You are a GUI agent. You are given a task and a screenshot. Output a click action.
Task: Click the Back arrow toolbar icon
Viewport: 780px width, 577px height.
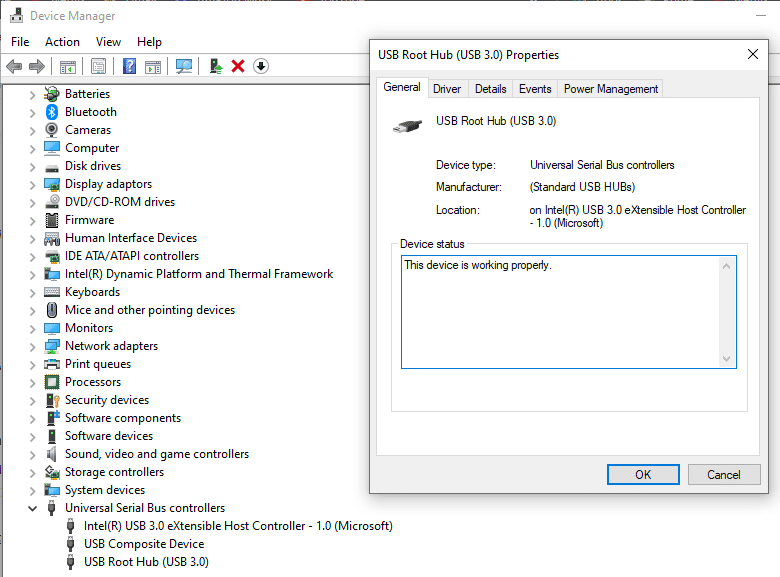[x=14, y=66]
